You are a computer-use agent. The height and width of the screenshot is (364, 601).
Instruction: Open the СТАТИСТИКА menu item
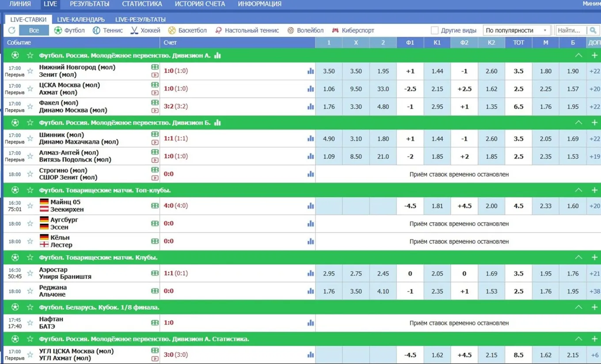coord(142,4)
